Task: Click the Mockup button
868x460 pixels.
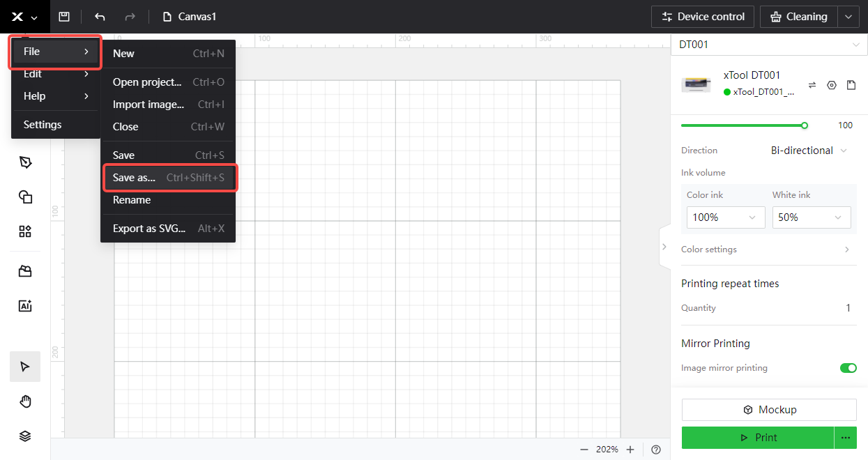Action: (x=769, y=410)
